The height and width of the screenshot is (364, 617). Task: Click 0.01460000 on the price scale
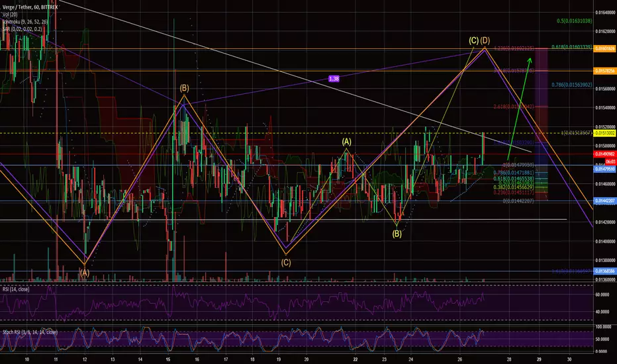point(605,184)
